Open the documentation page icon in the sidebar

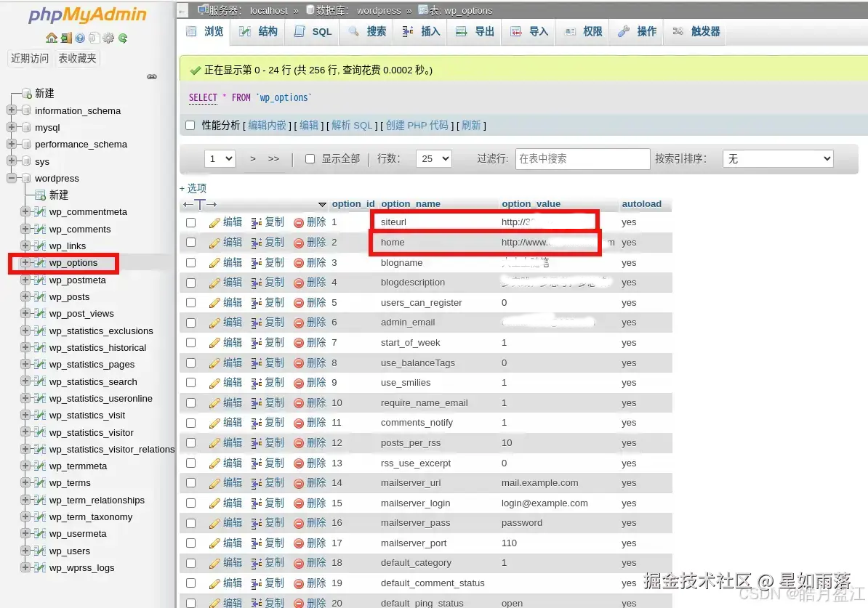94,38
